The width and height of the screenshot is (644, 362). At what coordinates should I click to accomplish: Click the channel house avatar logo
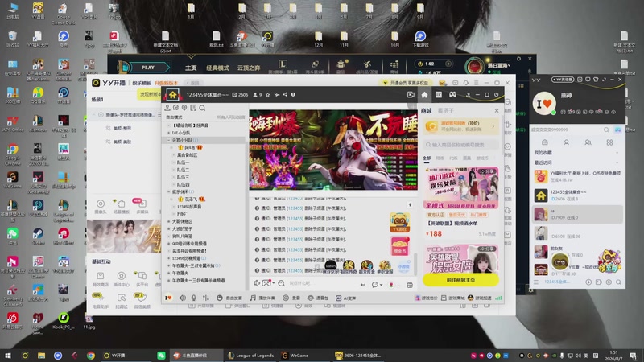[172, 95]
